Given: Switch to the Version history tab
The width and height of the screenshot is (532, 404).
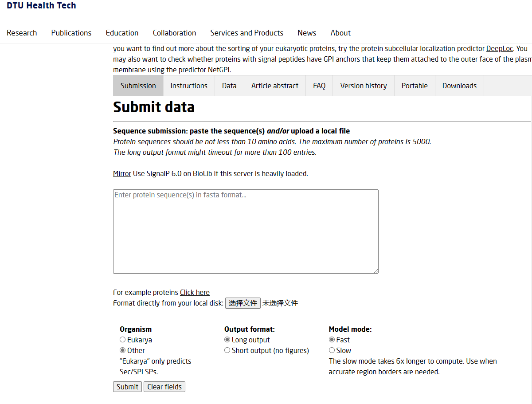Looking at the screenshot, I should tap(364, 86).
